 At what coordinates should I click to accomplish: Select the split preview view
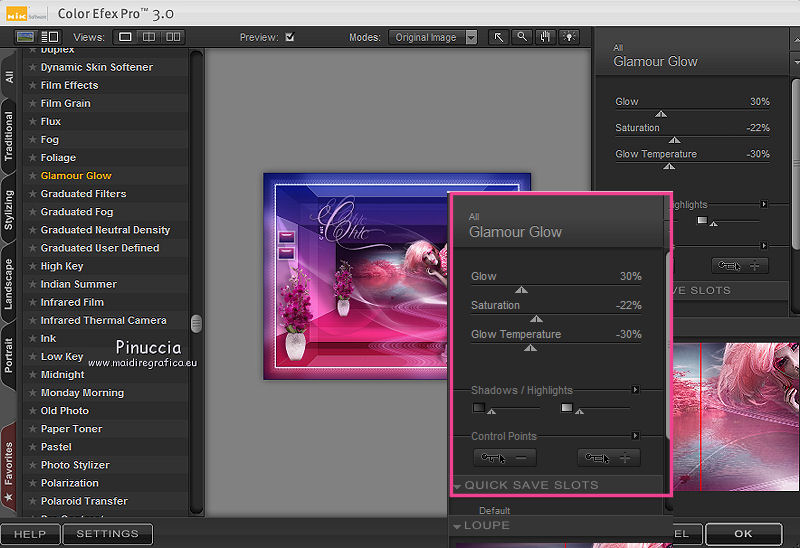(149, 37)
